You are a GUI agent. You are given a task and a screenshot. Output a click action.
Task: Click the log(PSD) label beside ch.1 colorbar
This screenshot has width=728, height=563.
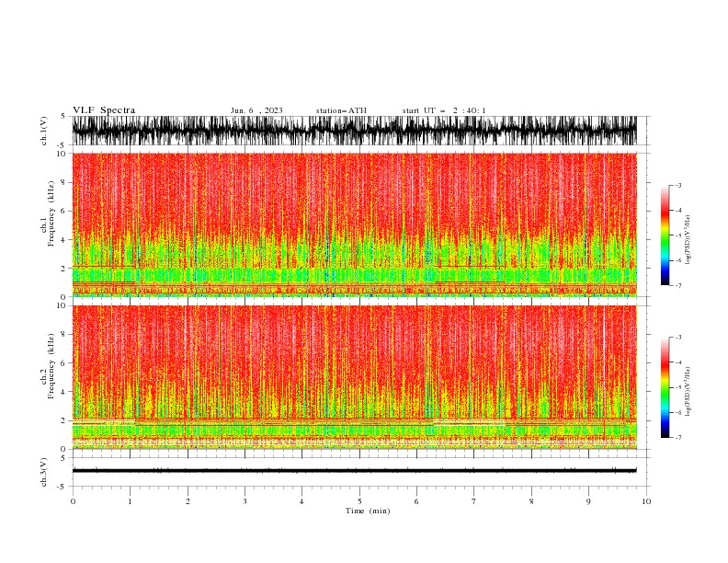[688, 240]
